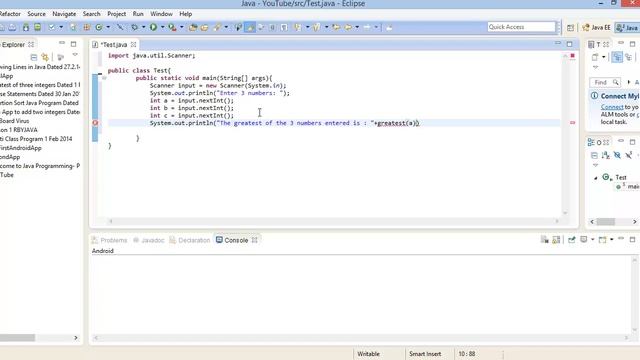Click the Back navigation arrow in the toolbar
640x360 pixels.
pyautogui.click(x=348, y=27)
